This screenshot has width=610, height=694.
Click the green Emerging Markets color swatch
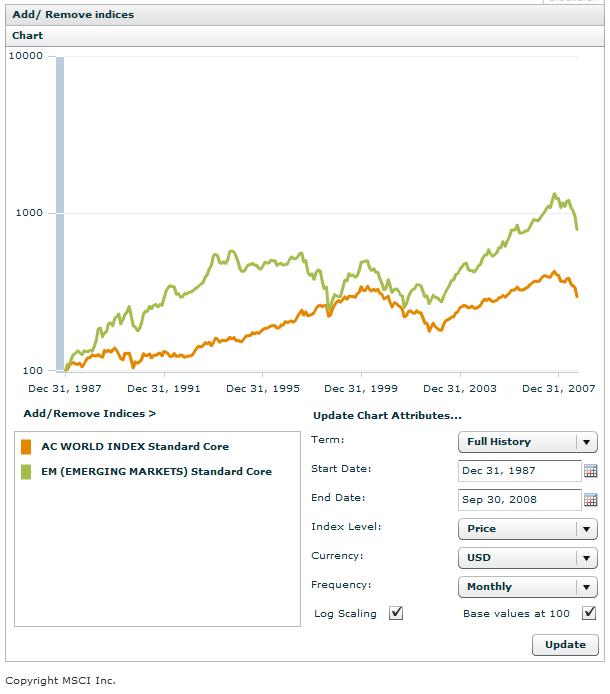pos(26,472)
